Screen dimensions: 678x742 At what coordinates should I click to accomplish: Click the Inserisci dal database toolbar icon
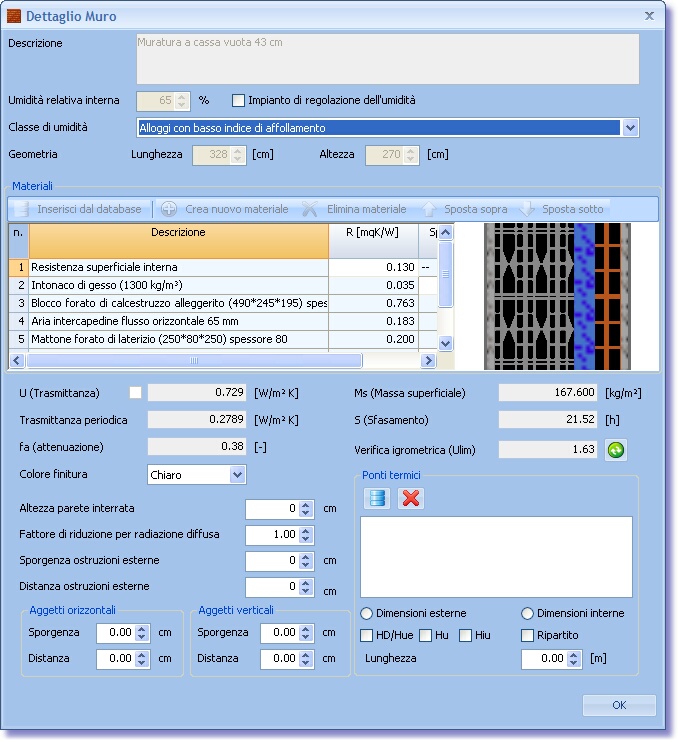pyautogui.click(x=21, y=209)
